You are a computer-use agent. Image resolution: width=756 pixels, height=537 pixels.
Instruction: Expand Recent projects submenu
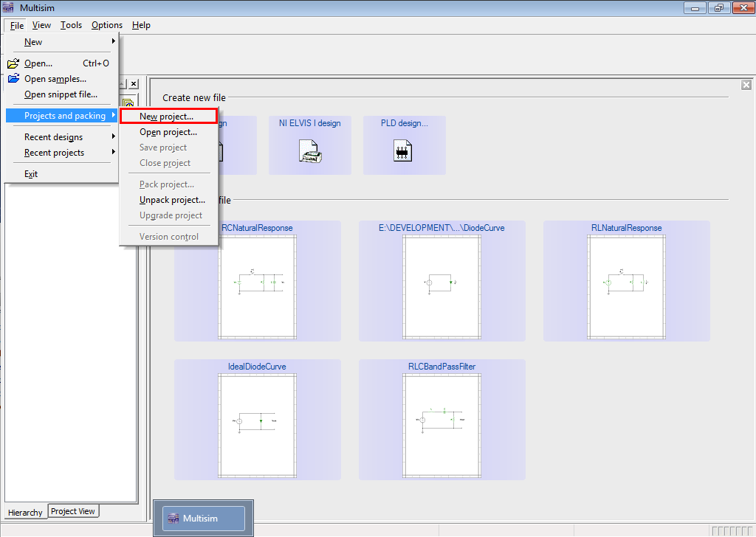(62, 152)
